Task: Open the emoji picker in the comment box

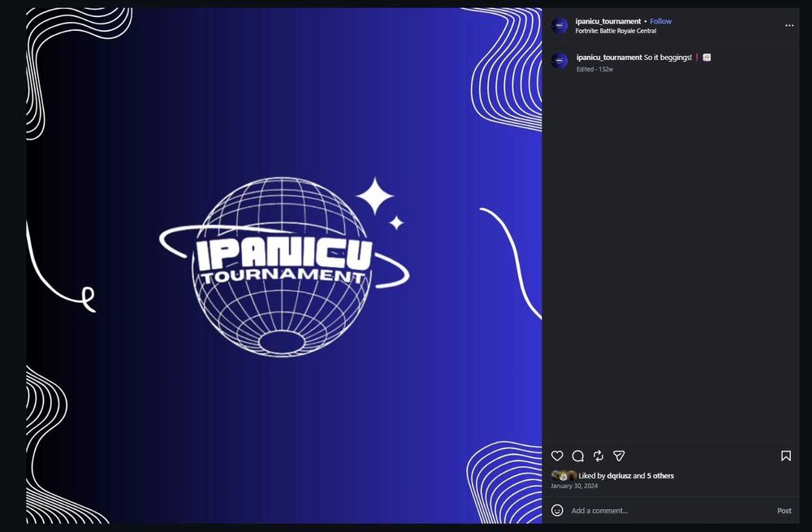Action: click(557, 510)
